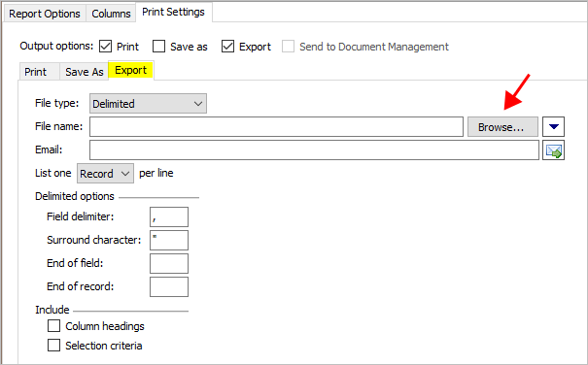
Task: Click the End of record field
Action: [169, 286]
